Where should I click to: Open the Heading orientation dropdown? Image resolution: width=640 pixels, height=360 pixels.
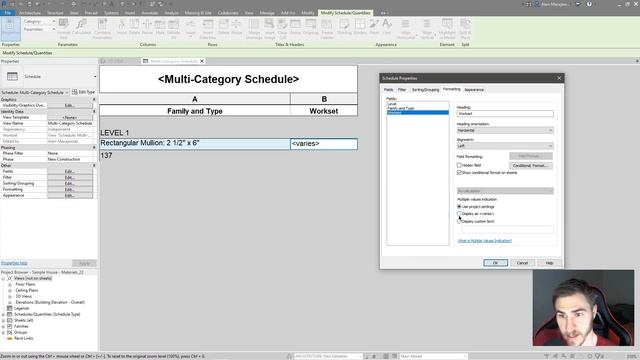click(x=505, y=130)
